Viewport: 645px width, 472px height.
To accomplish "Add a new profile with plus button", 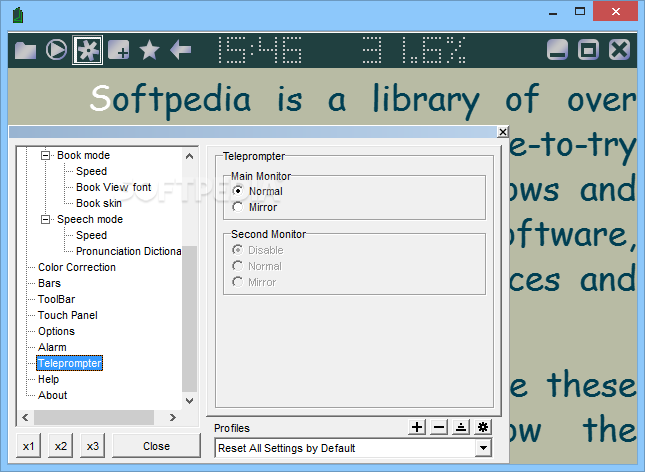I will [417, 427].
